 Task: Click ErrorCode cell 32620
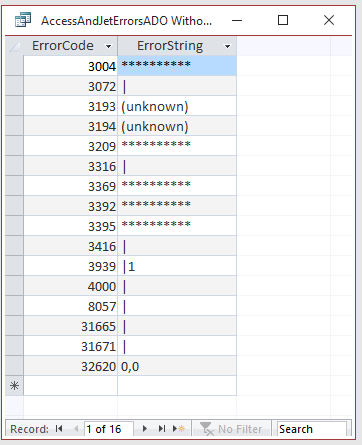click(70, 366)
